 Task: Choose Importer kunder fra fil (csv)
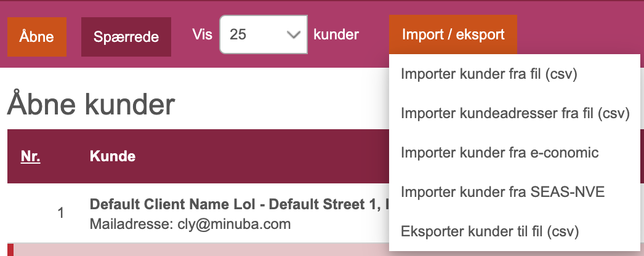point(489,74)
